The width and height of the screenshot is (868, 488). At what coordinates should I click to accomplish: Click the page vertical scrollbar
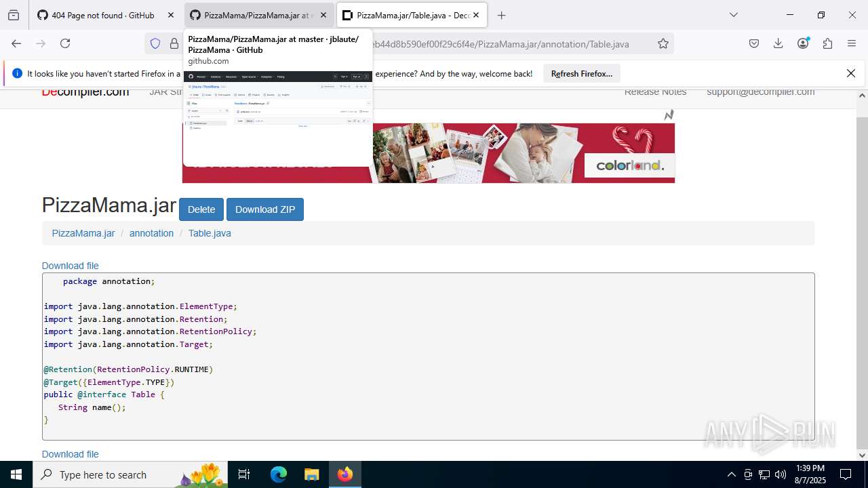click(x=862, y=274)
